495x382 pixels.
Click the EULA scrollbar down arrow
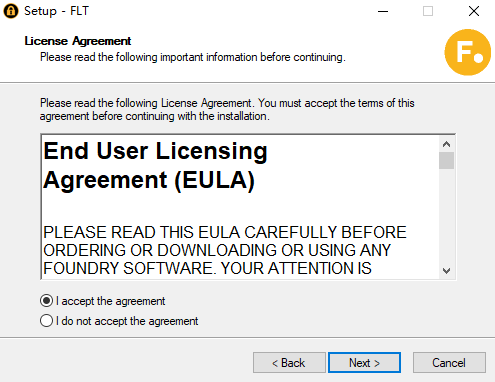(x=446, y=270)
